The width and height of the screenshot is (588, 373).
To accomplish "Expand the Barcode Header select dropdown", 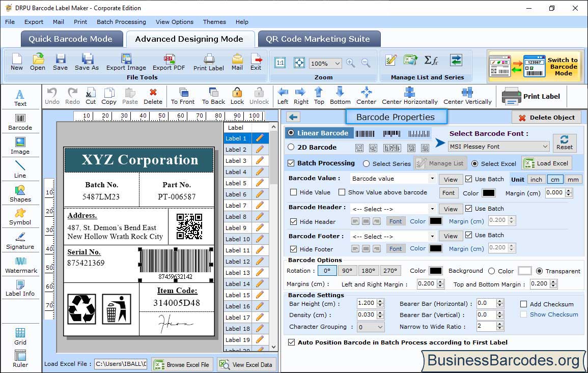I will point(432,209).
